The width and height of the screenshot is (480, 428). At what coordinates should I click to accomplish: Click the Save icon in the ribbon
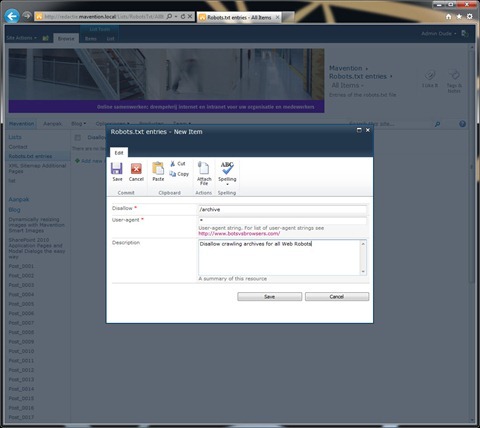click(x=117, y=169)
